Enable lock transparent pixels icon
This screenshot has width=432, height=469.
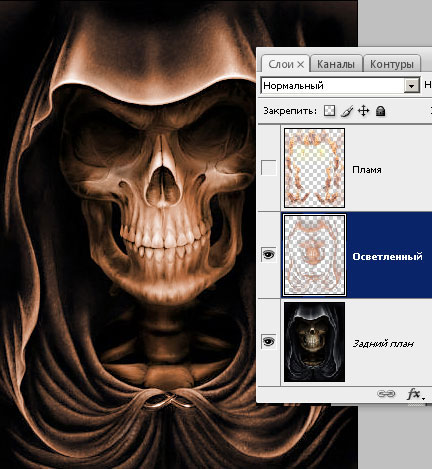[329, 111]
